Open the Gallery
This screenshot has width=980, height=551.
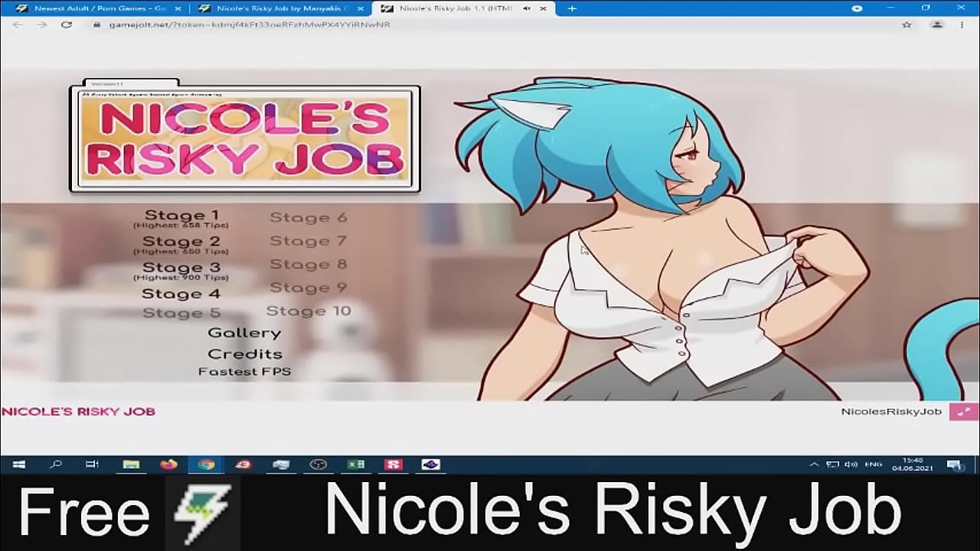coord(244,334)
